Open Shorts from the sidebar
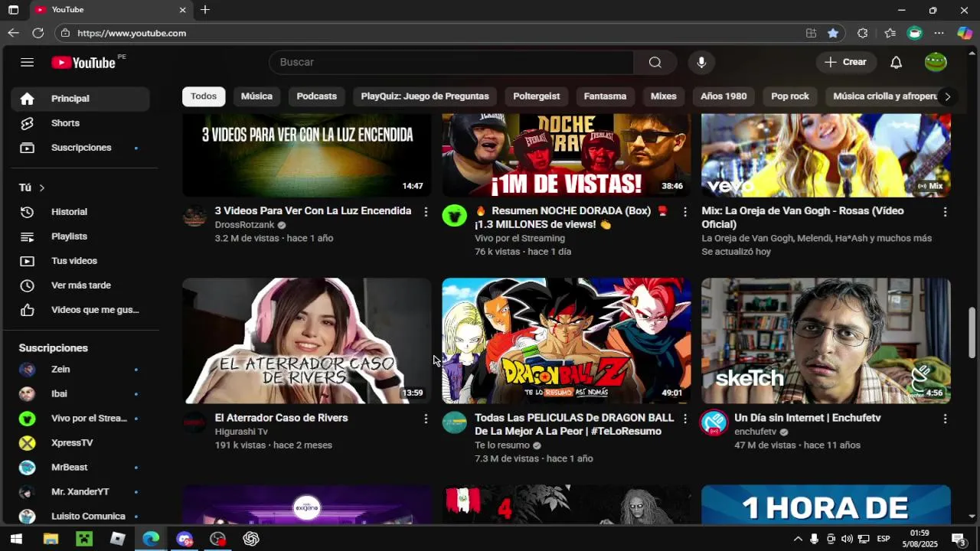Image resolution: width=980 pixels, height=551 pixels. pyautogui.click(x=80, y=123)
